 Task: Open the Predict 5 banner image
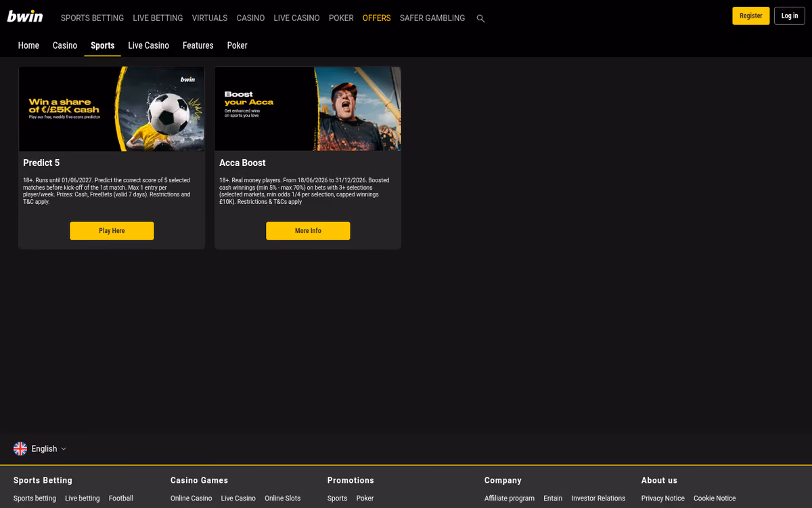click(112, 108)
